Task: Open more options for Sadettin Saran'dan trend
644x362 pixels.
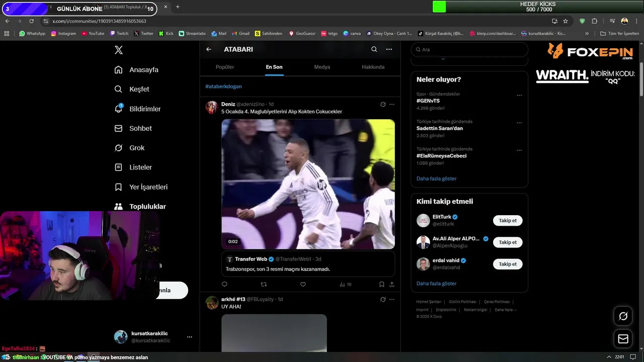Action: (x=519, y=123)
